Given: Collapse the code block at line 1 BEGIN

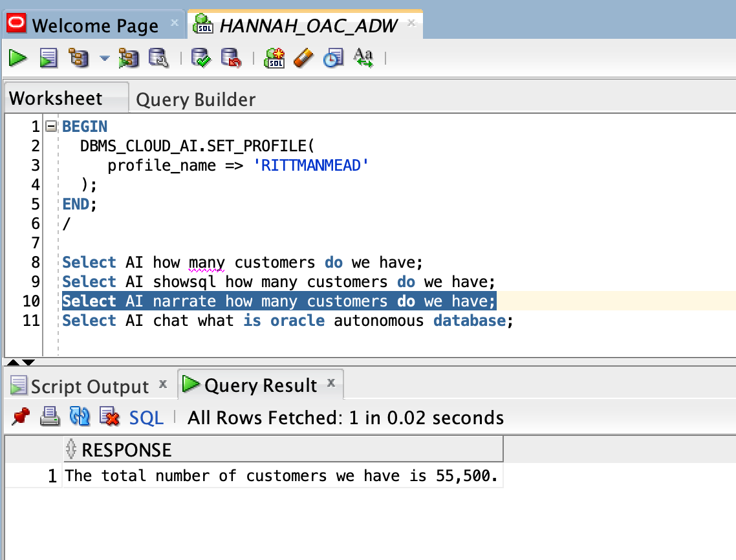Looking at the screenshot, I should [50, 125].
